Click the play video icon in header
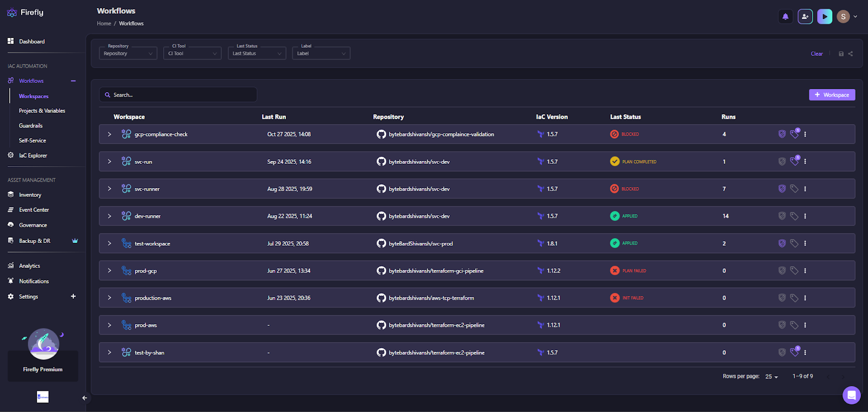The image size is (868, 412). 825,17
